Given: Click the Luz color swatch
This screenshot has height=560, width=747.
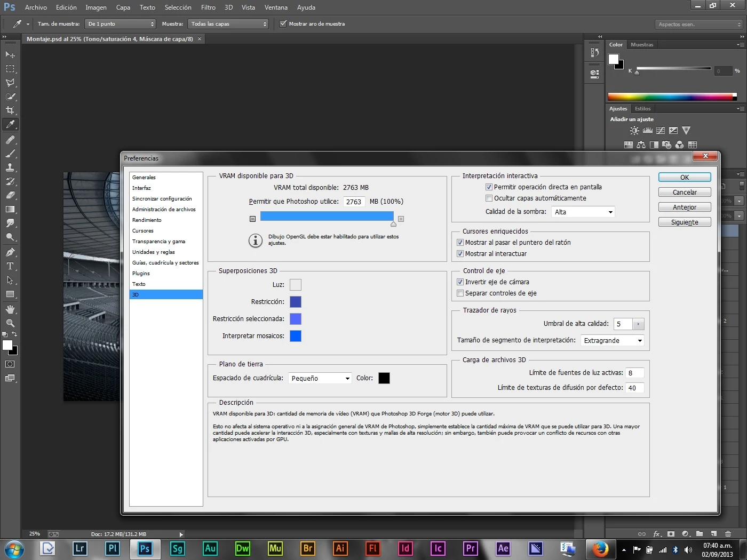Looking at the screenshot, I should [296, 285].
